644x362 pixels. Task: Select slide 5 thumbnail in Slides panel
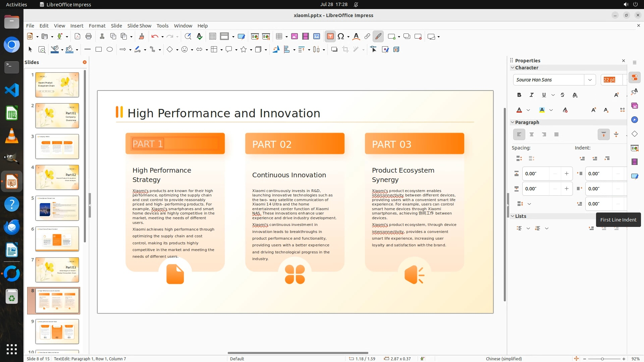coord(57,208)
